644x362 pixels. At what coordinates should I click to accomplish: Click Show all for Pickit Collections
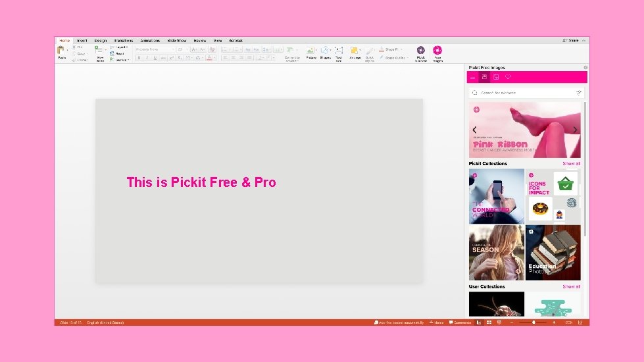pyautogui.click(x=571, y=163)
